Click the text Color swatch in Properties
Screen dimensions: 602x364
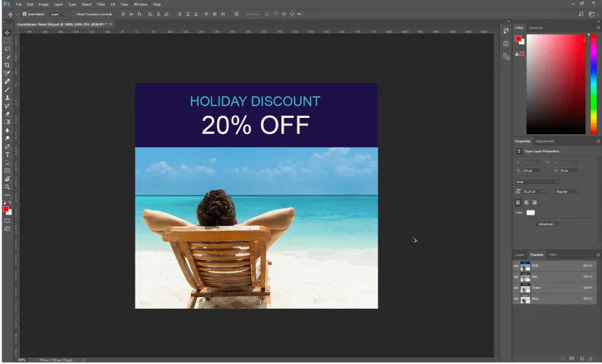531,213
